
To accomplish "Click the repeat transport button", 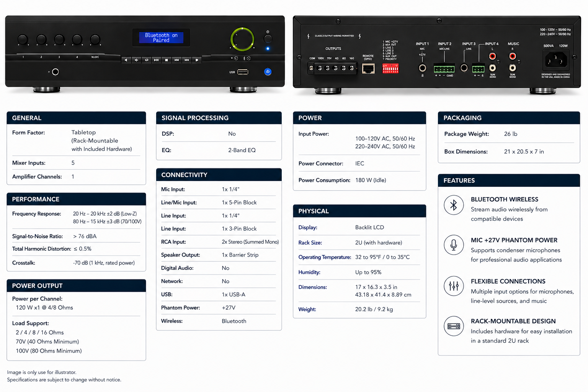I will coord(146,60).
